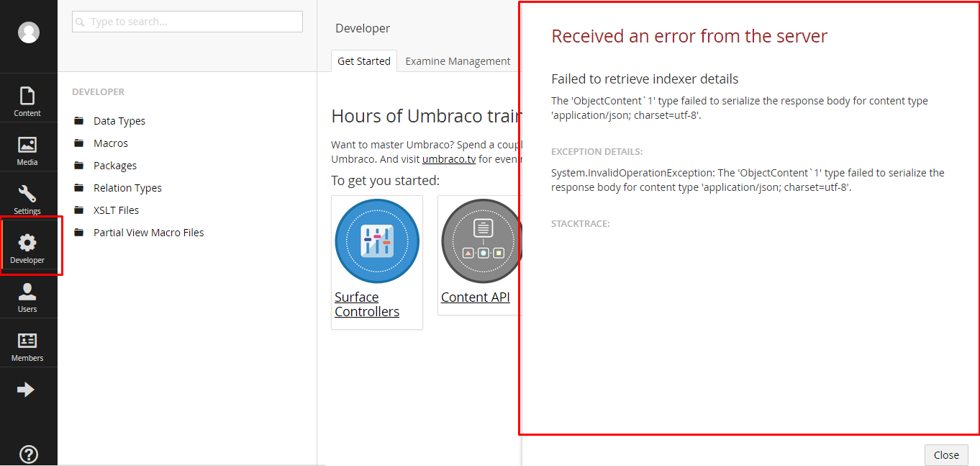Open the Users section
This screenshot has height=466, width=980.
[x=27, y=297]
